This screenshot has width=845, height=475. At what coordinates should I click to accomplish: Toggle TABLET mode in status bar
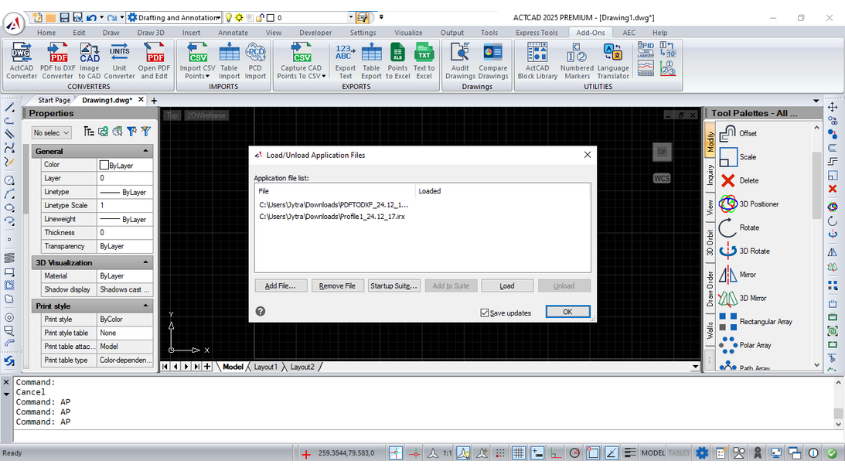pos(678,453)
